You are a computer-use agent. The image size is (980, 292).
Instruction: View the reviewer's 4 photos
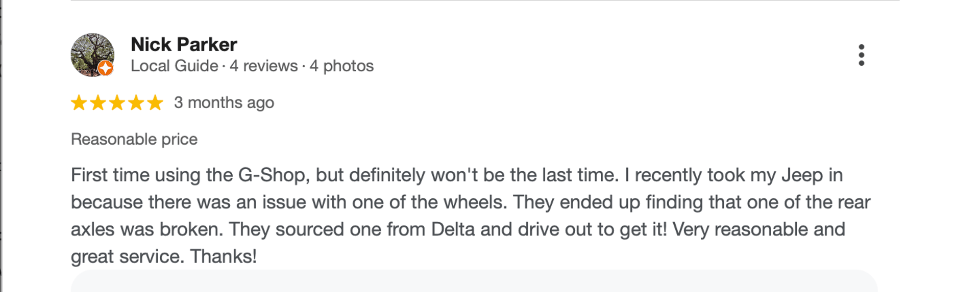(341, 66)
